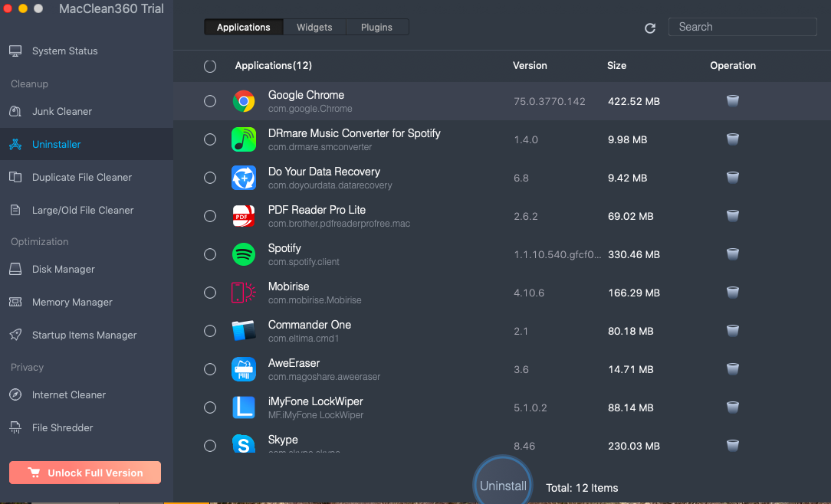Image resolution: width=831 pixels, height=504 pixels.
Task: Select the Spotify row checkbox
Action: (x=210, y=254)
